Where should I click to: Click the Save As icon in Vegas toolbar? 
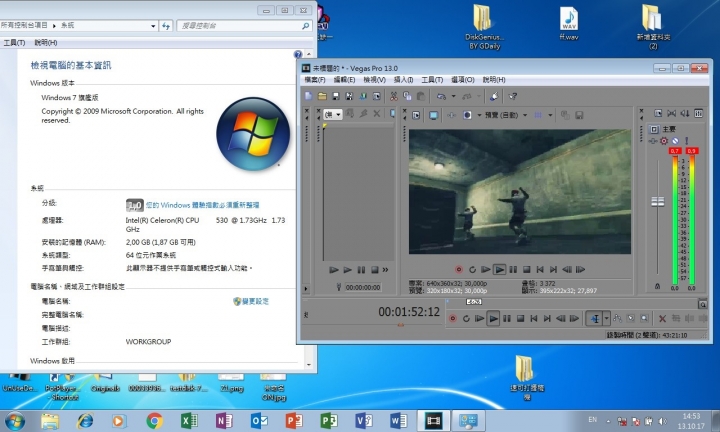click(x=349, y=96)
